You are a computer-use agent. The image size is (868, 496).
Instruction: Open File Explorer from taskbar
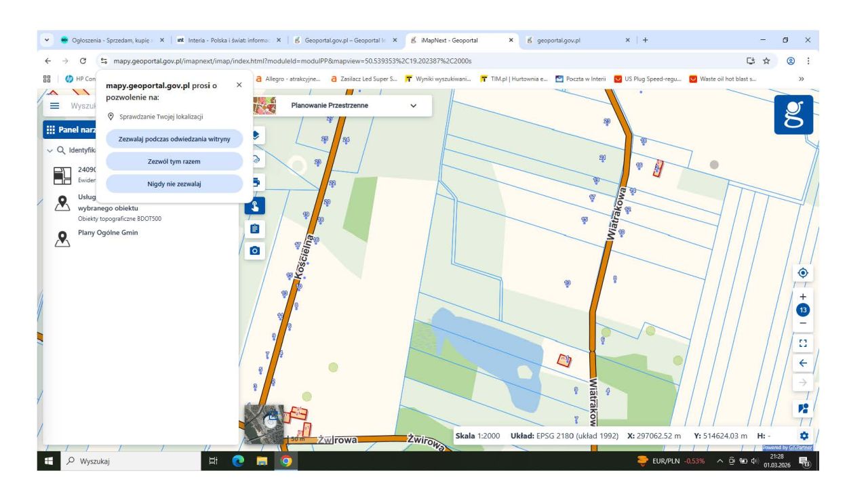click(262, 462)
